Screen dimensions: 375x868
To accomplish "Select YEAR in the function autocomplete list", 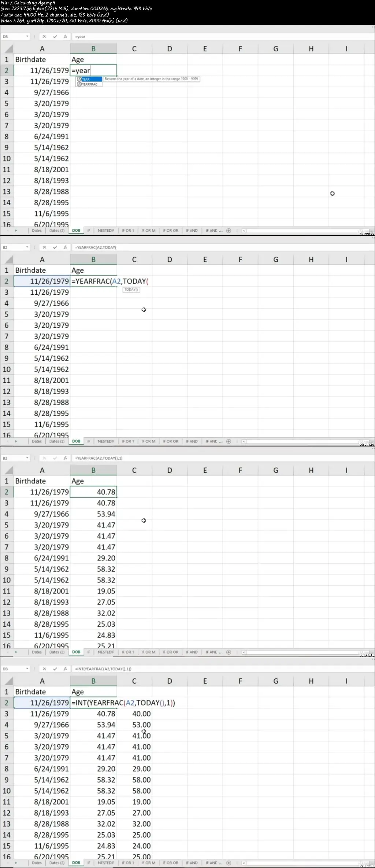I will click(89, 79).
